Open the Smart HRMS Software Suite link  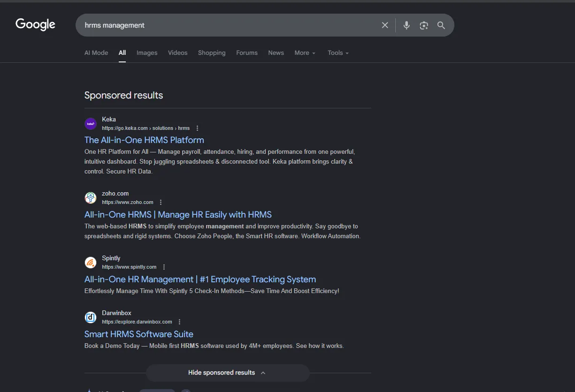pyautogui.click(x=139, y=334)
